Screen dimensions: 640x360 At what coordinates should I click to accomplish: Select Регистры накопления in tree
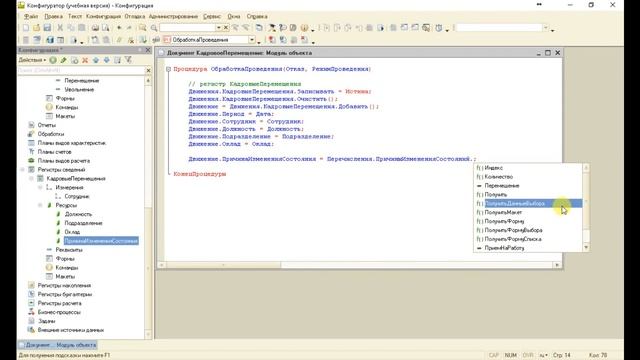point(64,285)
